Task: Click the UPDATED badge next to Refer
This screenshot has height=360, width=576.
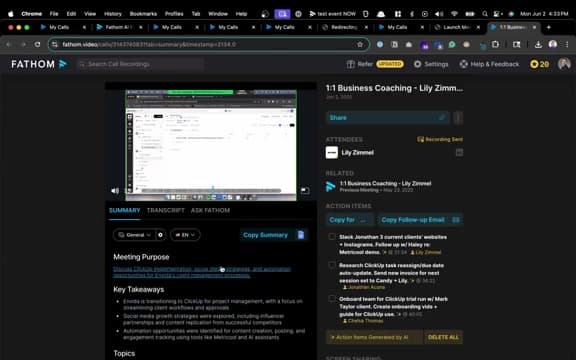Action: click(390, 64)
